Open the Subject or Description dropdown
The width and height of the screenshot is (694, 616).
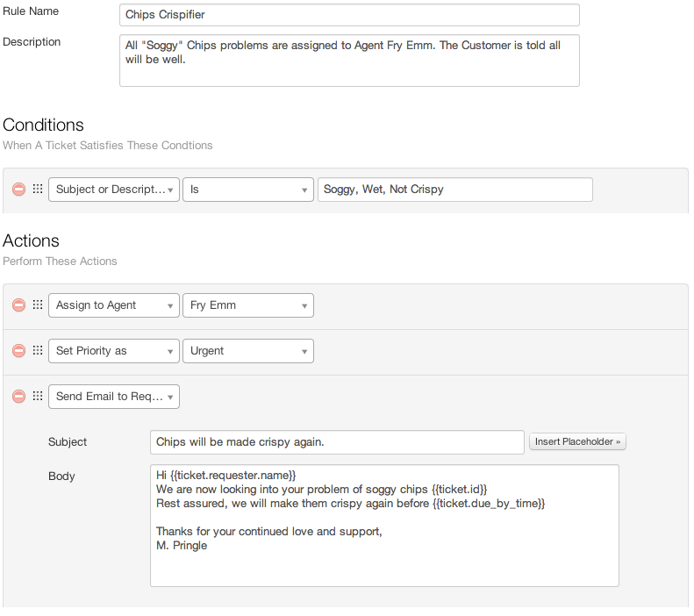(114, 190)
